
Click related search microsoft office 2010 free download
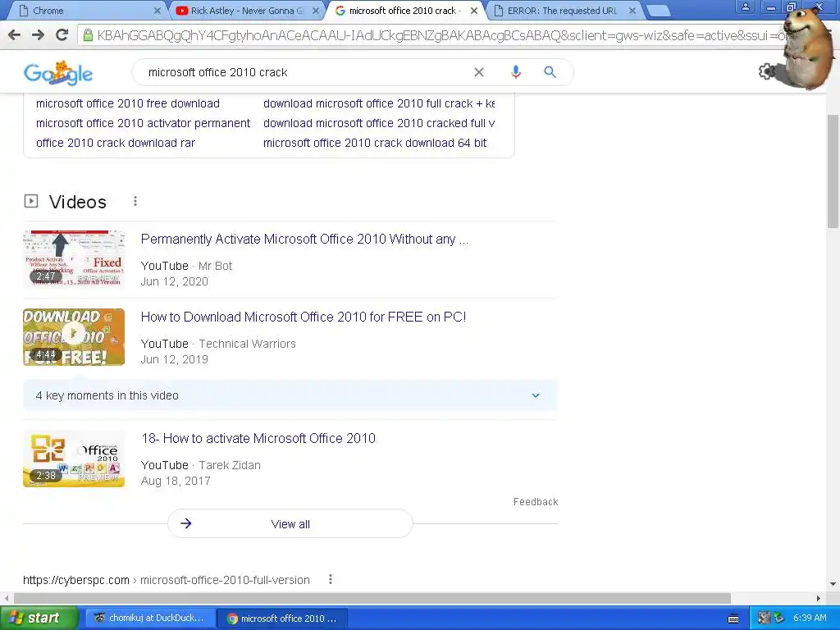[x=127, y=103]
